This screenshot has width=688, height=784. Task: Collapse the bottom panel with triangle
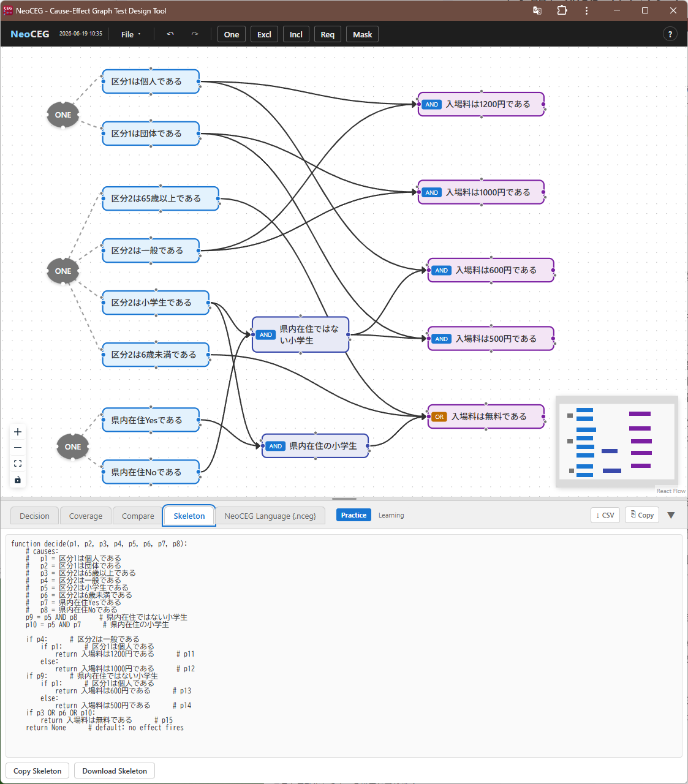[x=671, y=515]
